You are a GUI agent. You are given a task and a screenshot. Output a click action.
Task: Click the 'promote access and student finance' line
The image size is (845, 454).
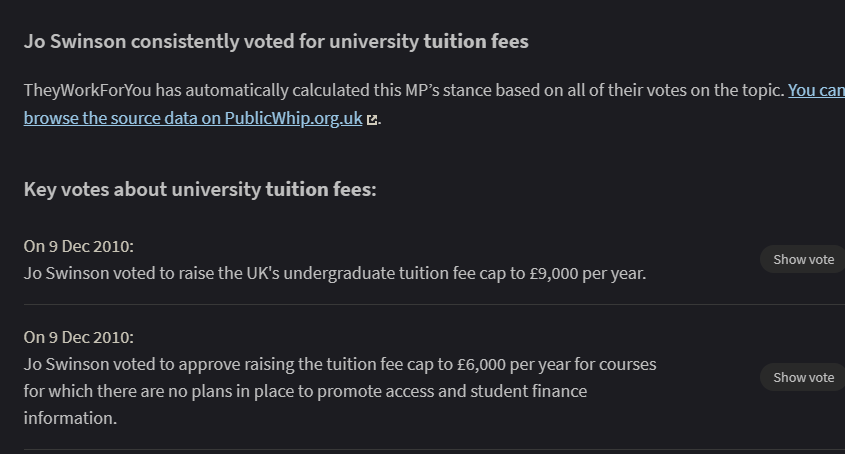(305, 391)
